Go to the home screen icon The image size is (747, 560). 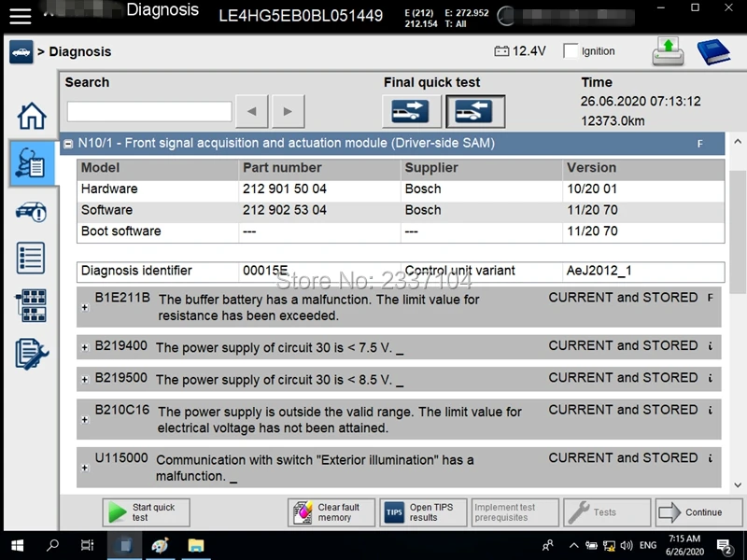32,116
